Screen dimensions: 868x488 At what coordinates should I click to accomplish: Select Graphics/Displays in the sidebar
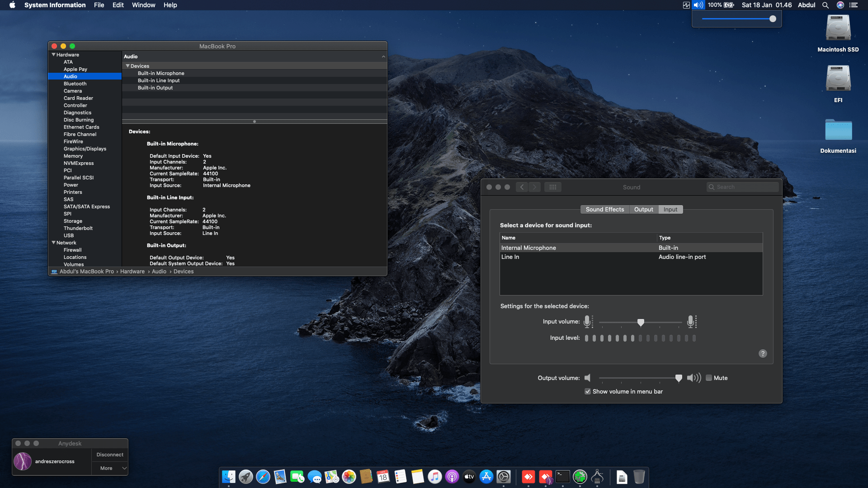click(85, 149)
